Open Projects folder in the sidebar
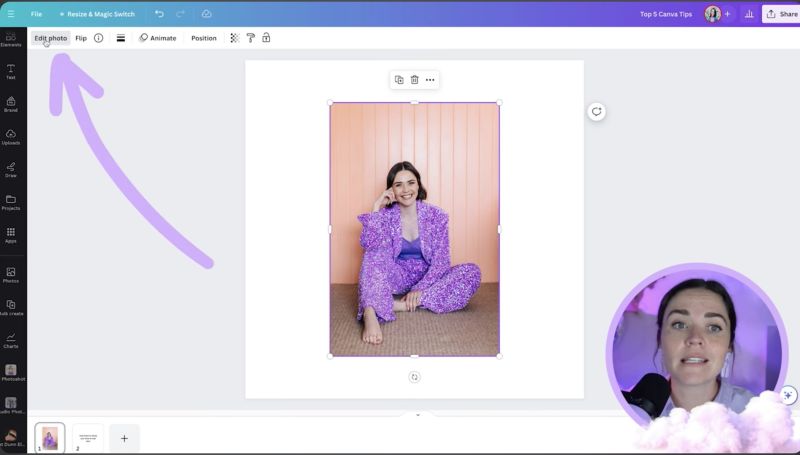The height and width of the screenshot is (455, 800). click(x=11, y=203)
